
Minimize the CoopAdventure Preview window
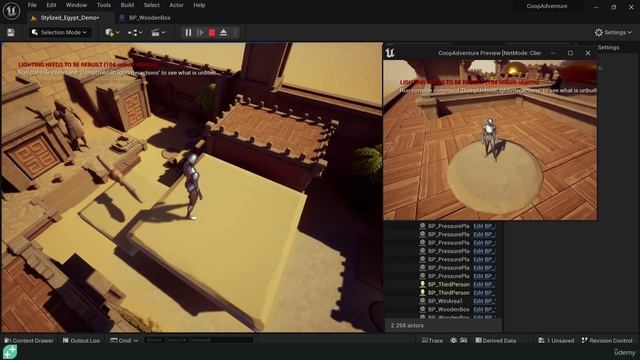(553, 53)
